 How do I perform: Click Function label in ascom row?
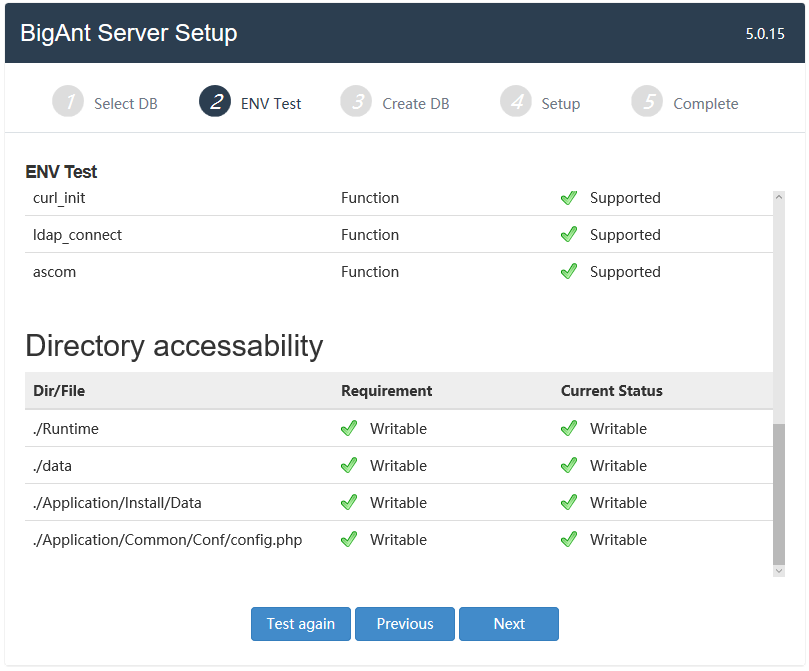[370, 272]
